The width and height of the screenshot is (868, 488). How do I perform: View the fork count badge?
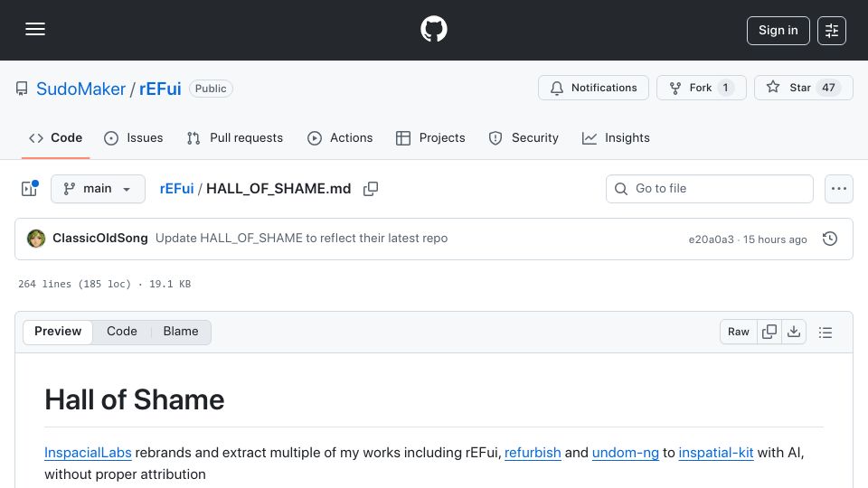[x=725, y=88]
